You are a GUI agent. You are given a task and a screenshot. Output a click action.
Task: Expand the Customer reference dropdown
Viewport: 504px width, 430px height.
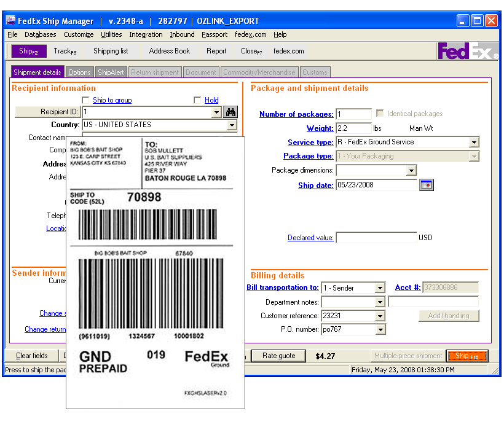(x=380, y=316)
